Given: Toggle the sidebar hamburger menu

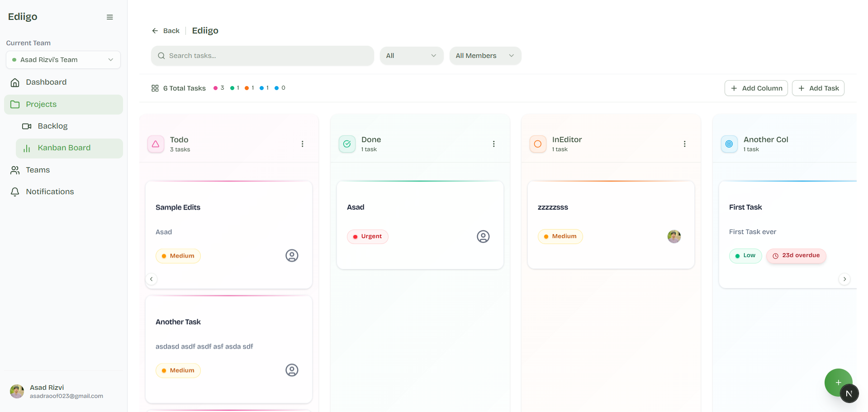Looking at the screenshot, I should (109, 17).
